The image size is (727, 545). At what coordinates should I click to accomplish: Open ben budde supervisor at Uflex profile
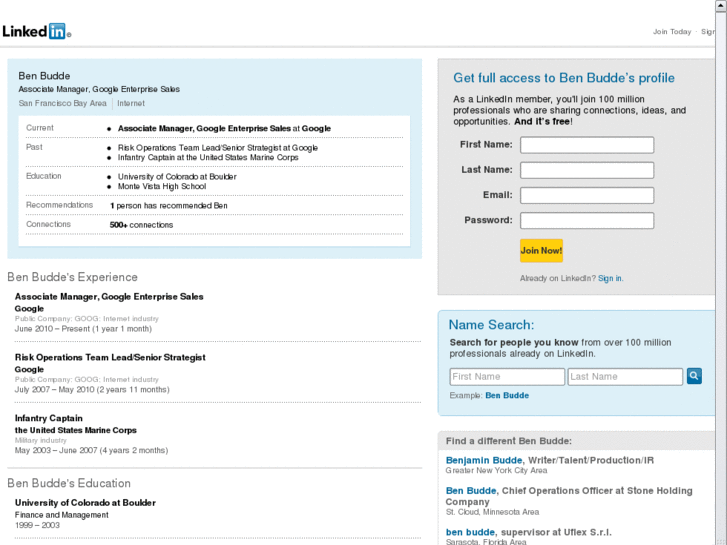469,532
